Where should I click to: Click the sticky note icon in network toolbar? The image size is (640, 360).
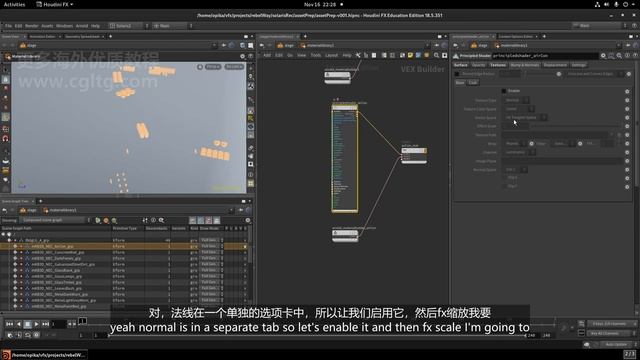tap(410, 55)
